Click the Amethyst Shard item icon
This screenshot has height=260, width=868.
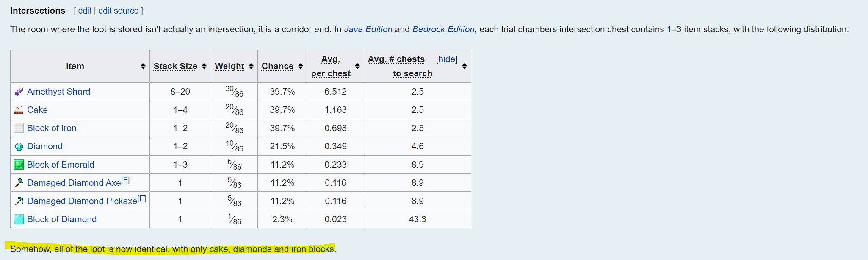tap(19, 92)
